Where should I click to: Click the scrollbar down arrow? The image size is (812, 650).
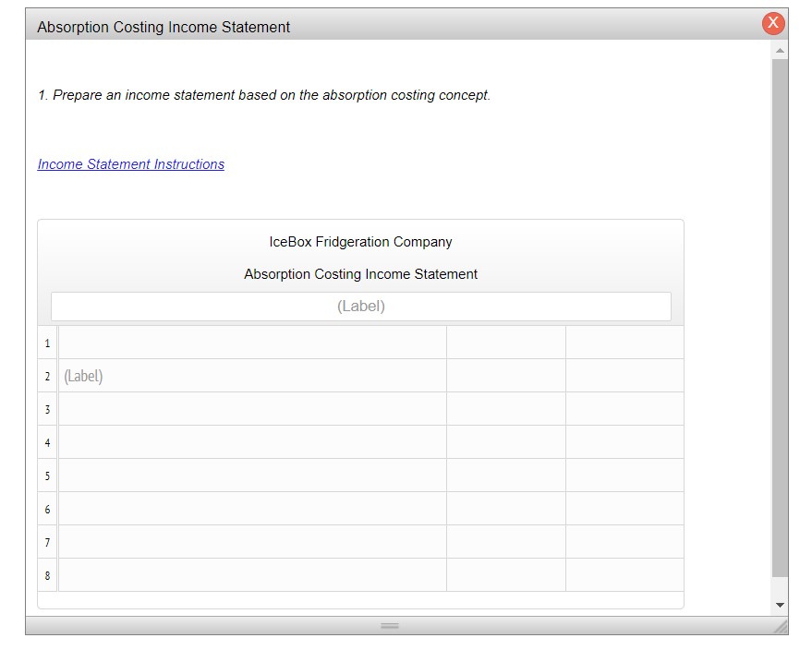click(781, 605)
